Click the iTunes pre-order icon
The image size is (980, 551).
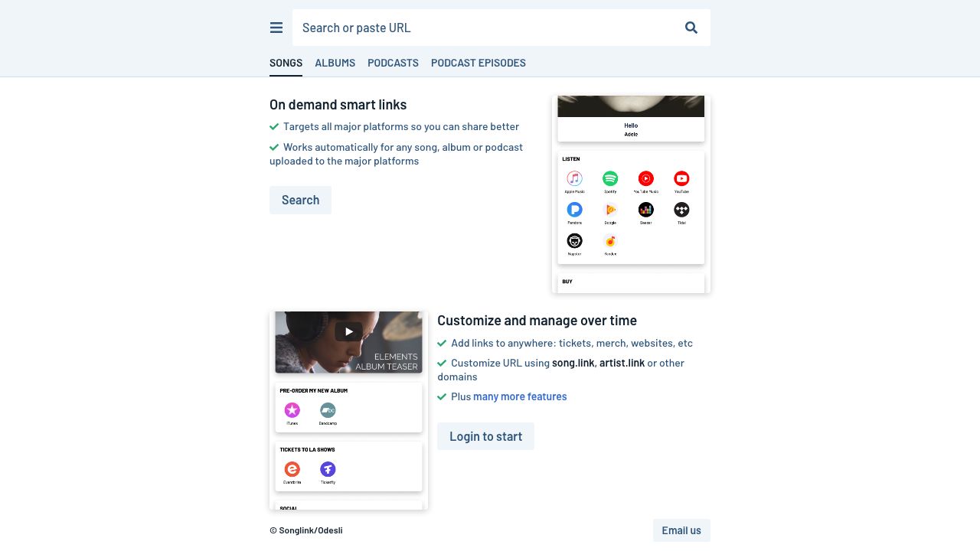[x=292, y=410]
